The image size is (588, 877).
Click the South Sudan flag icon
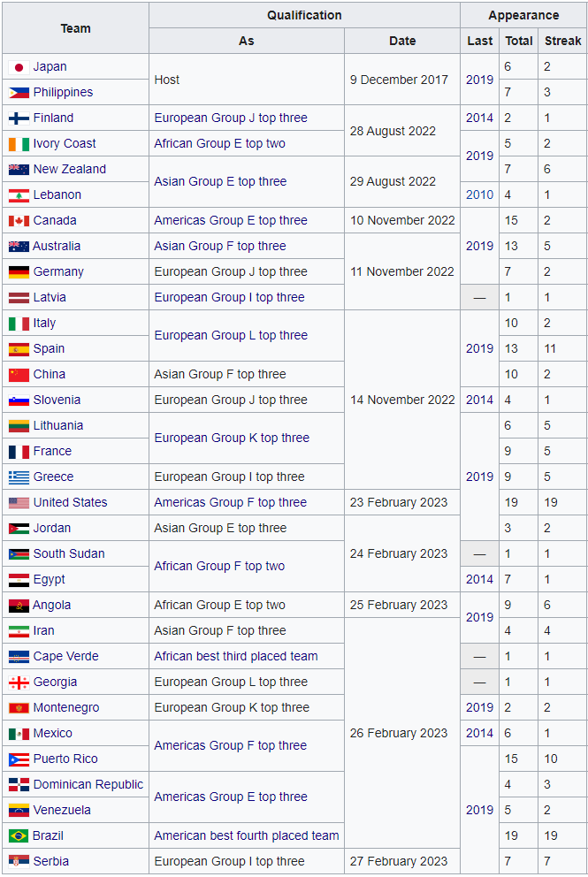tap(19, 554)
